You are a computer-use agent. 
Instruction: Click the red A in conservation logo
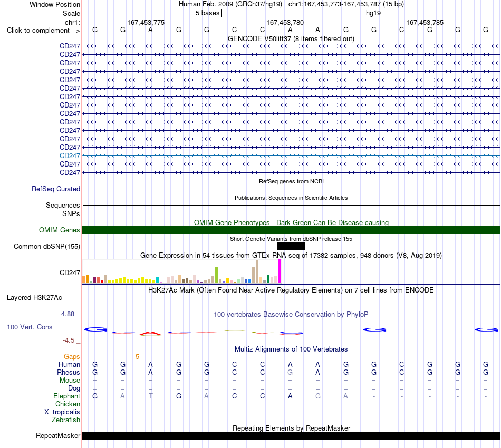click(x=151, y=333)
